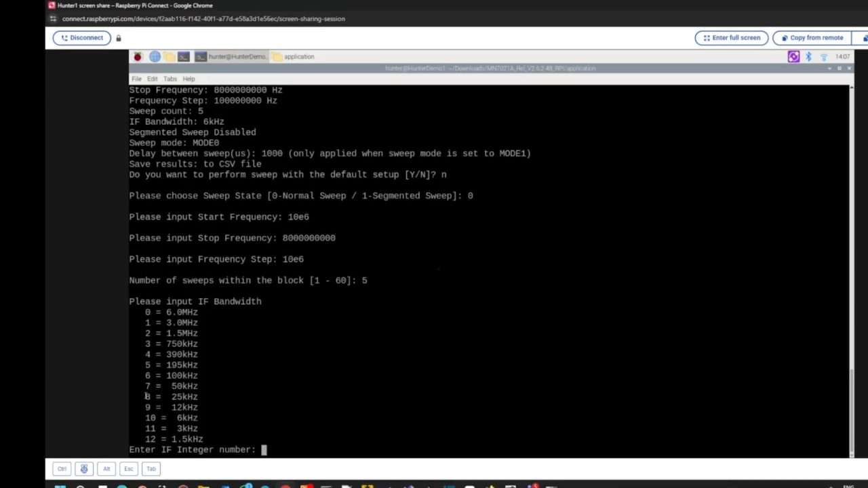The height and width of the screenshot is (488, 868).
Task: Open the Bluetooth tray icon
Action: click(x=808, y=57)
